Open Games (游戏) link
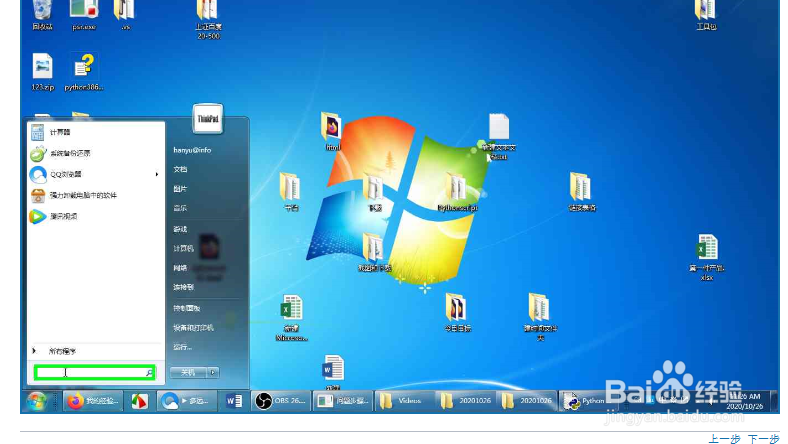 (180, 229)
